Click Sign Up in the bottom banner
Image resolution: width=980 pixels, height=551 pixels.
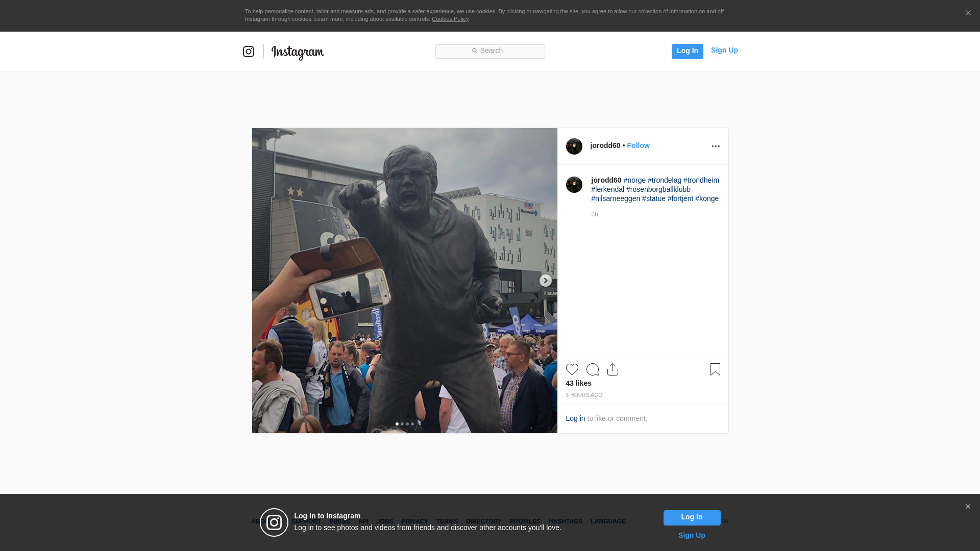coord(692,535)
